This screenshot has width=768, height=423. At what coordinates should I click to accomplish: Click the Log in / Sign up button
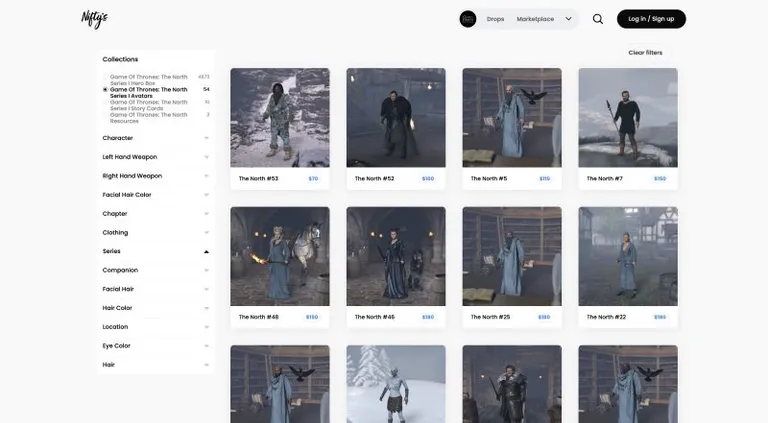click(651, 19)
